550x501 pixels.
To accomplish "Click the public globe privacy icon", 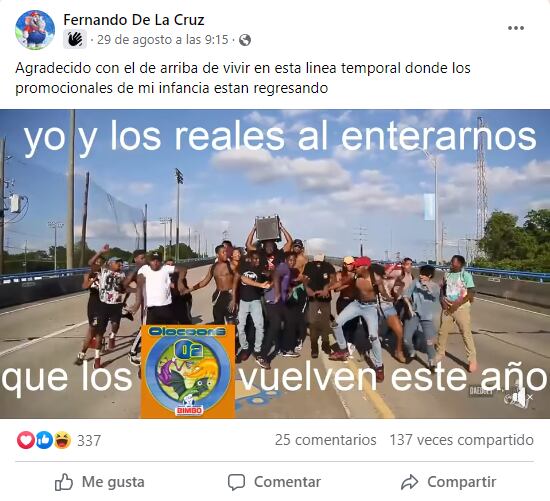I will pos(245,40).
